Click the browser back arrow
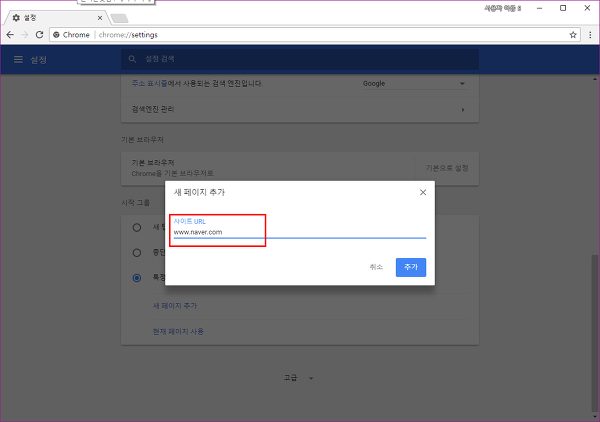Viewport: 600px width, 422px height. coord(10,35)
